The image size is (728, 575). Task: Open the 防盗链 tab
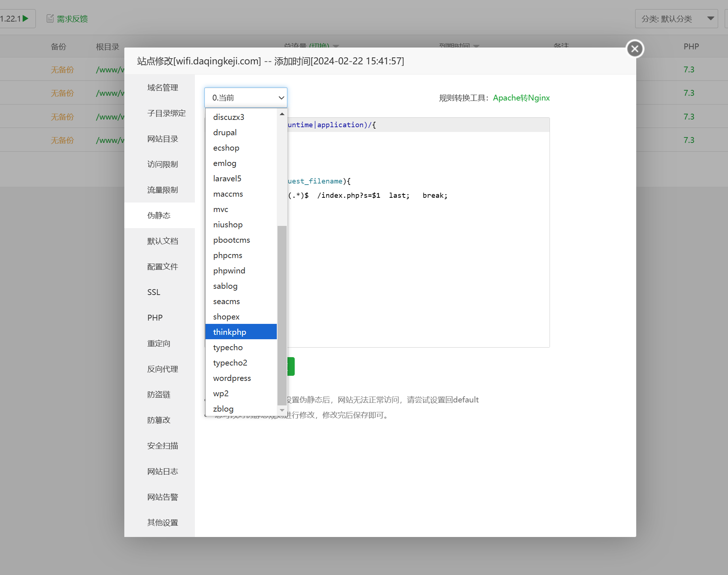[159, 394]
